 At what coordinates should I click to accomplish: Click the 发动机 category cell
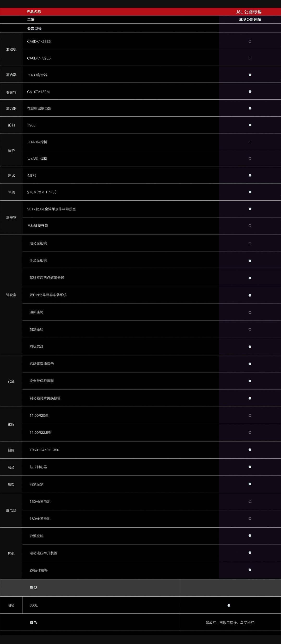[x=11, y=49]
